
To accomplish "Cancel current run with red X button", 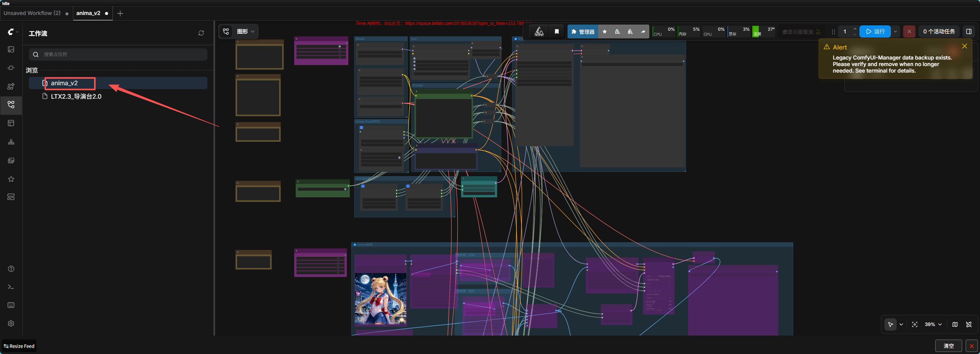I will 909,31.
